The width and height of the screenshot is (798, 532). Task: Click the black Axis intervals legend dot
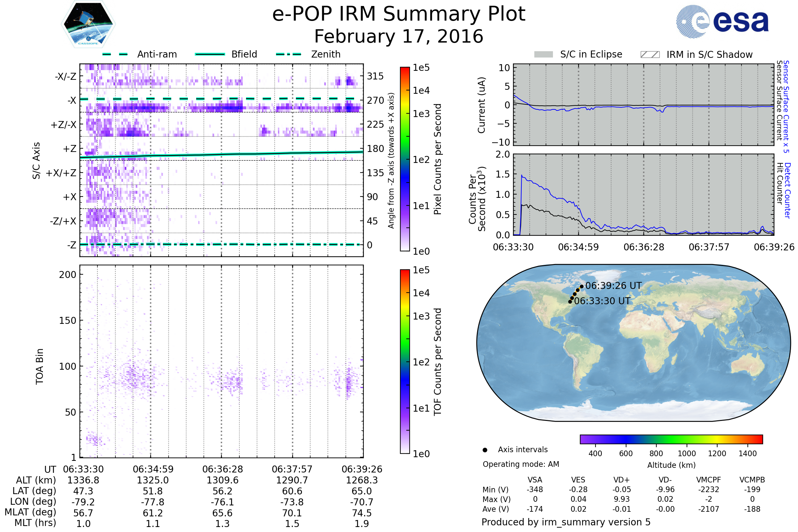[x=485, y=450]
